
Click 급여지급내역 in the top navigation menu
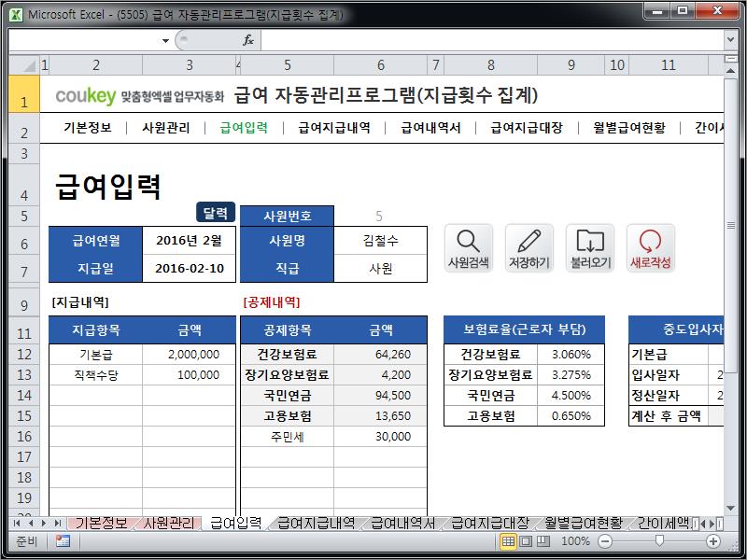334,128
